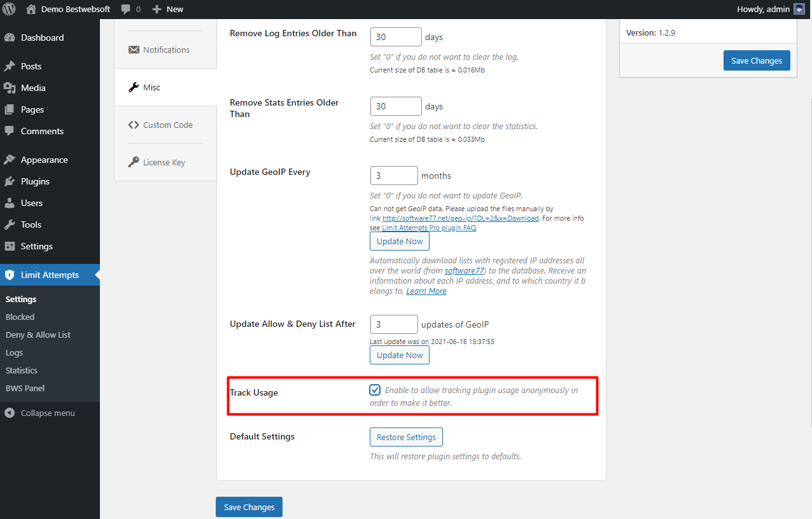Click the Version: 1.2.9 text
812x519 pixels.
[x=650, y=32]
